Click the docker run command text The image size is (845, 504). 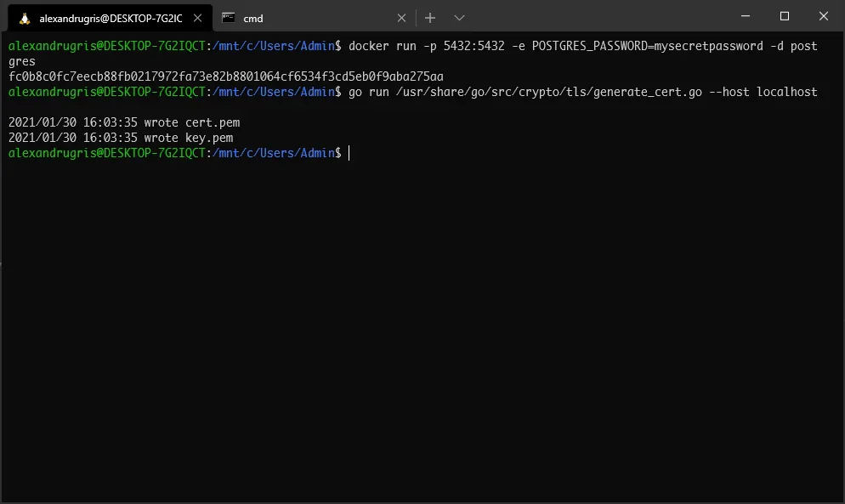pyautogui.click(x=582, y=47)
